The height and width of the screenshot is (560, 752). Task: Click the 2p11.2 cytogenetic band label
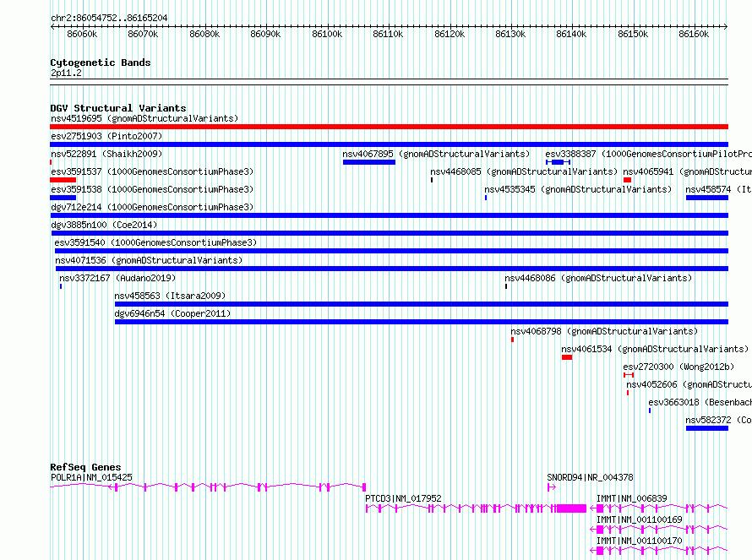coord(66,73)
